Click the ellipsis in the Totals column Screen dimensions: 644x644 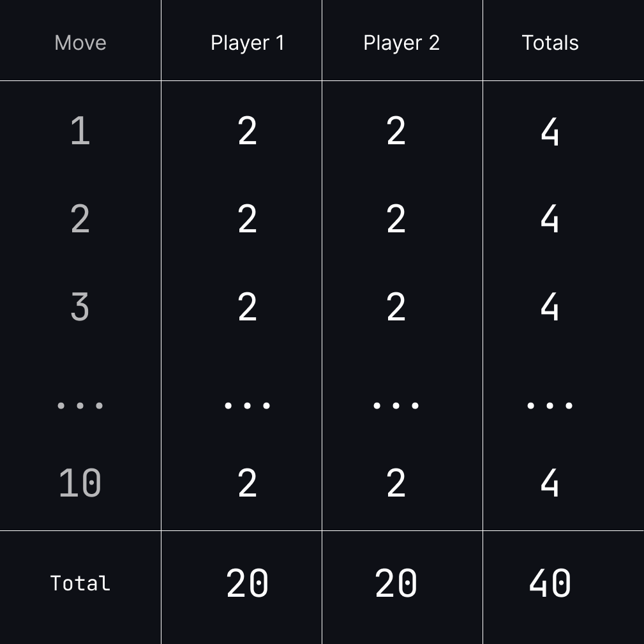click(x=550, y=405)
